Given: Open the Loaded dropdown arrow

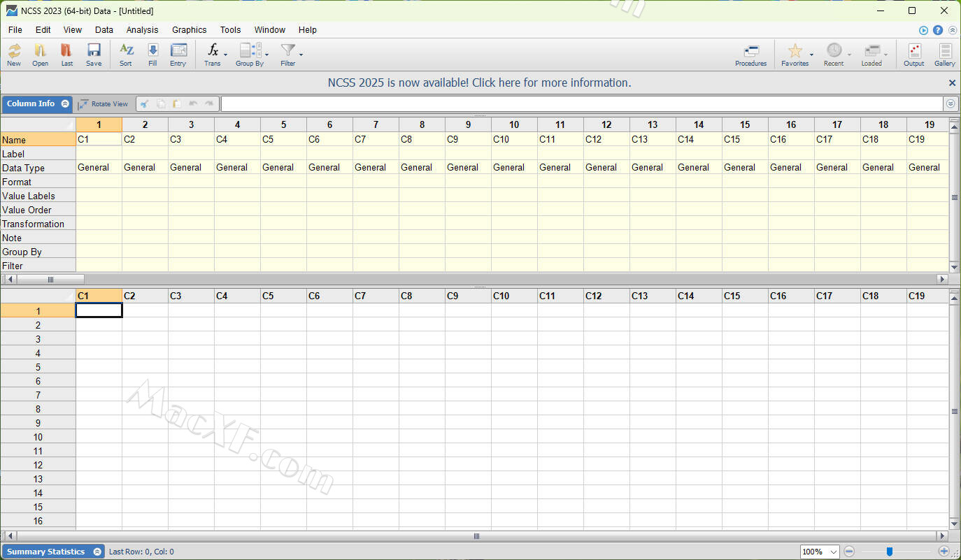Looking at the screenshot, I should [886, 55].
